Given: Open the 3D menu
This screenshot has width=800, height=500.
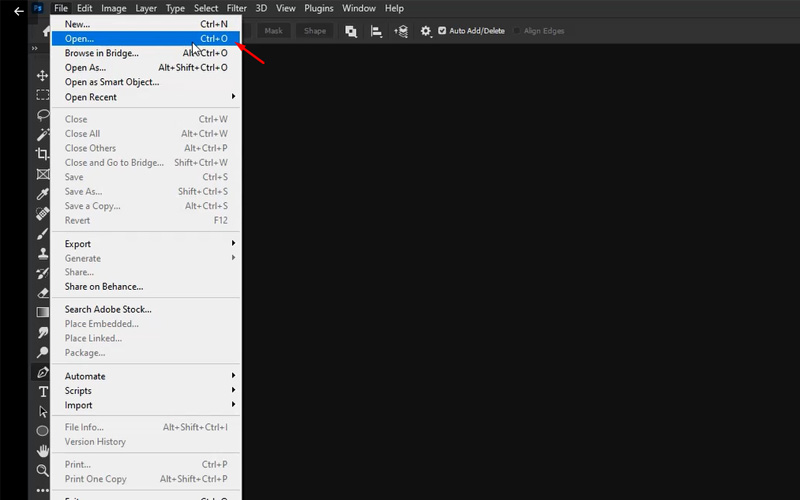Looking at the screenshot, I should [261, 8].
